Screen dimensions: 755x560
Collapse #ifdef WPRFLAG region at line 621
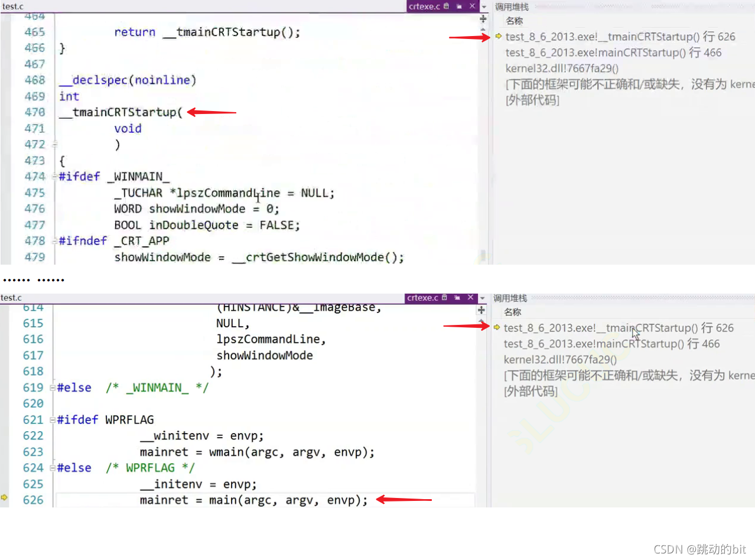coord(53,420)
